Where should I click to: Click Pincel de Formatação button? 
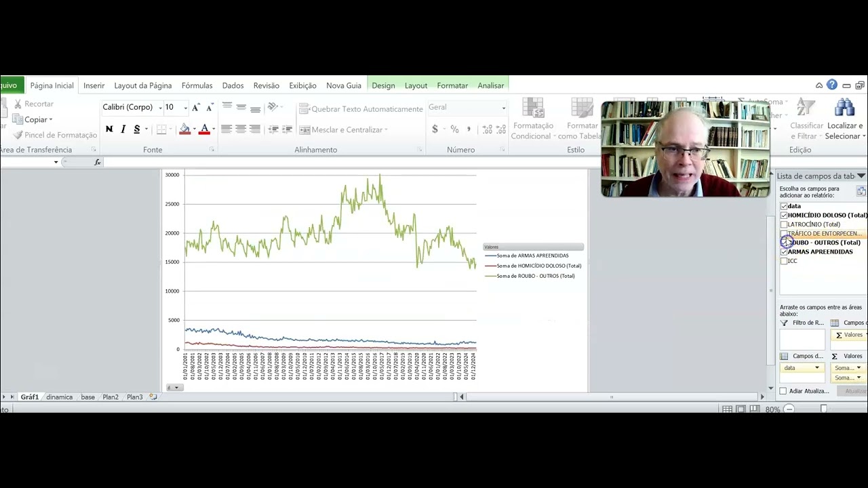pyautogui.click(x=55, y=135)
